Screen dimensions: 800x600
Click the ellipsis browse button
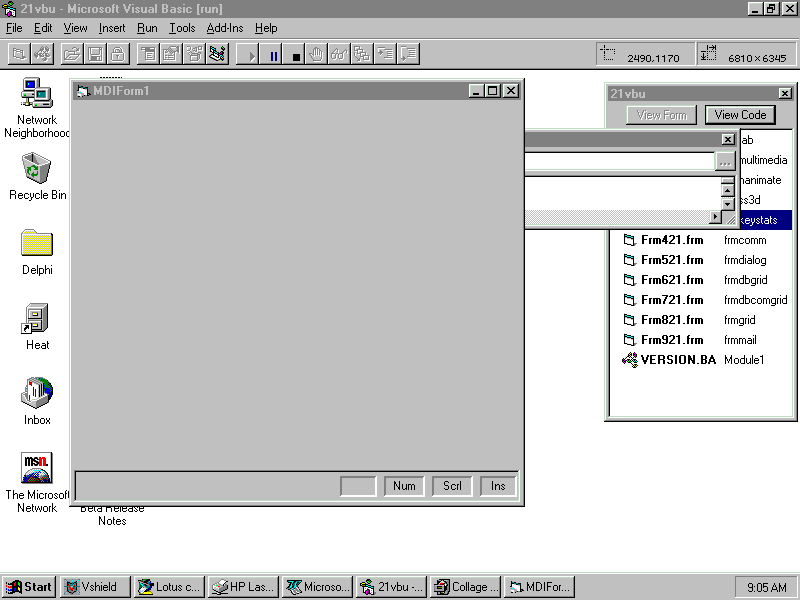(725, 161)
